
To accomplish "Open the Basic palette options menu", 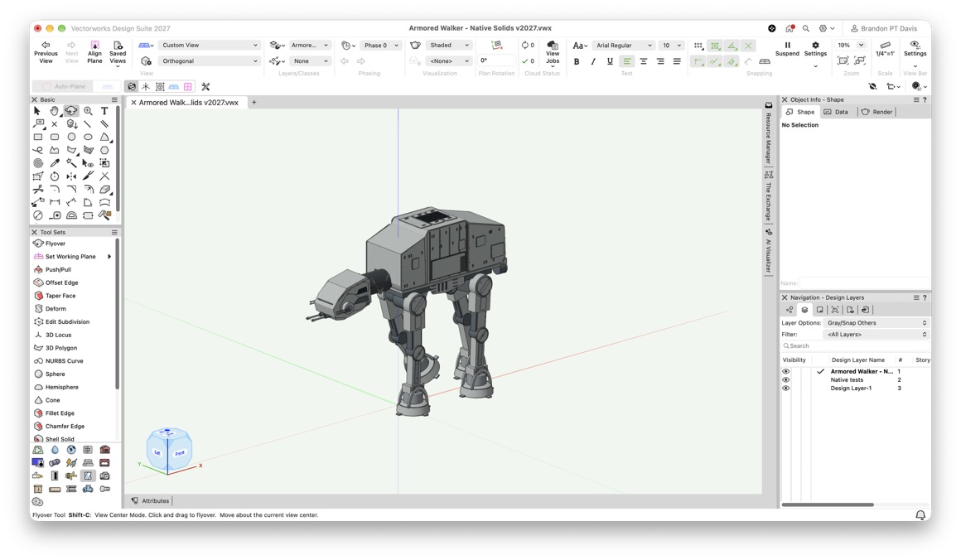I will point(114,99).
